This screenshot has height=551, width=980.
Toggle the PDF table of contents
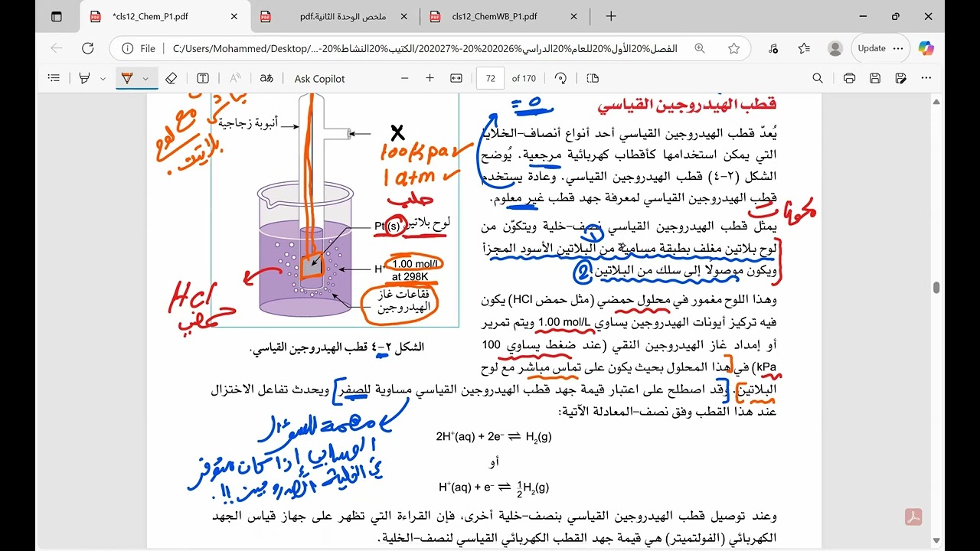(54, 78)
